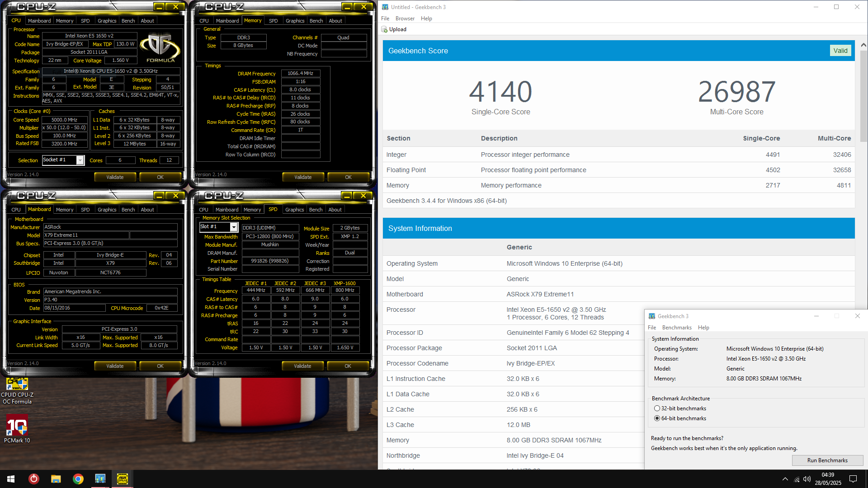Click the DRAM Frequency value 1066.4 MHz

pyautogui.click(x=301, y=73)
